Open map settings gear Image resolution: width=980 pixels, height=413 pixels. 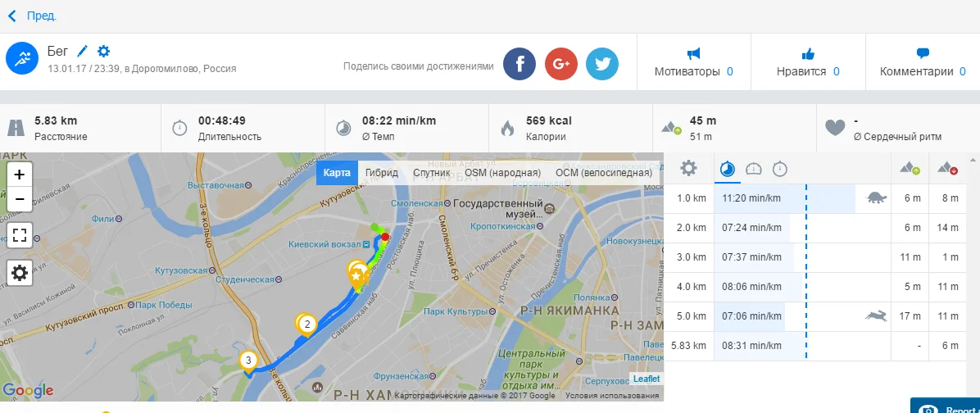20,273
